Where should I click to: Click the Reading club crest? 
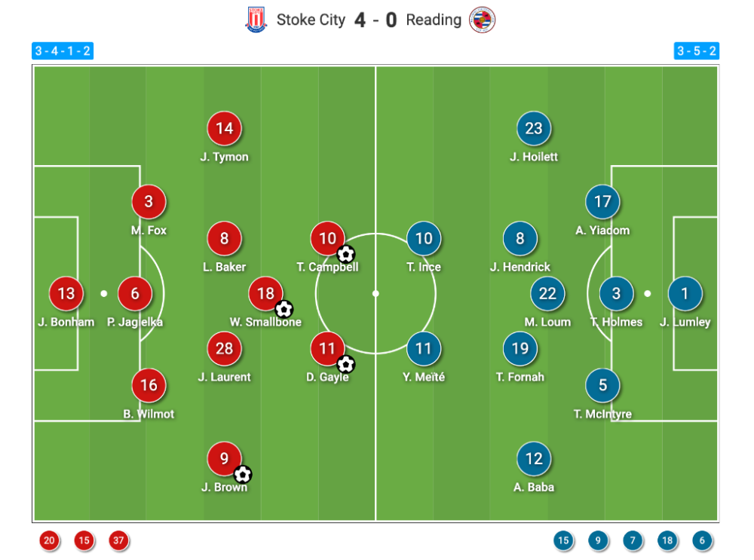click(482, 20)
